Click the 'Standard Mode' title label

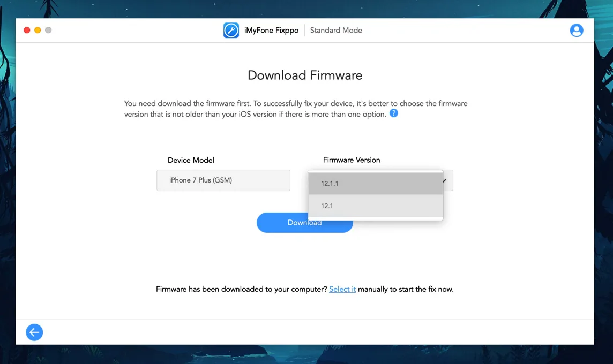(336, 31)
